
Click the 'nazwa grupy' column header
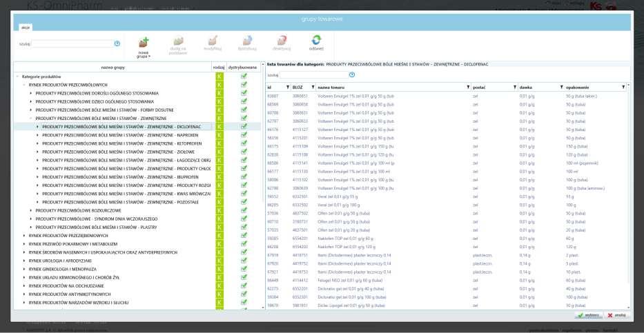coord(113,68)
